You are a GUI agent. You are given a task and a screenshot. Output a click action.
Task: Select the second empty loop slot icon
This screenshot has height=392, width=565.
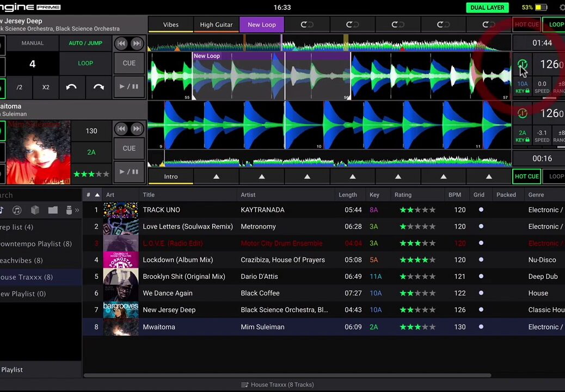point(352,24)
